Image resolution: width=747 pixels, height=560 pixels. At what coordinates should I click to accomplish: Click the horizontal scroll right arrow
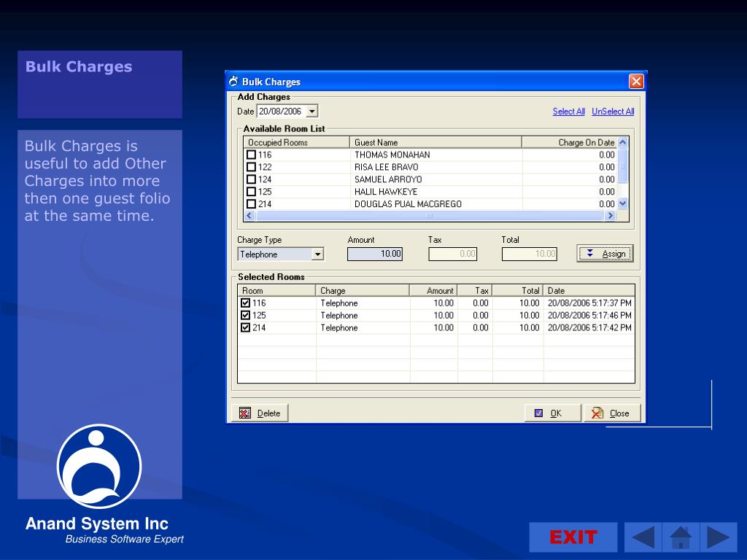[611, 216]
